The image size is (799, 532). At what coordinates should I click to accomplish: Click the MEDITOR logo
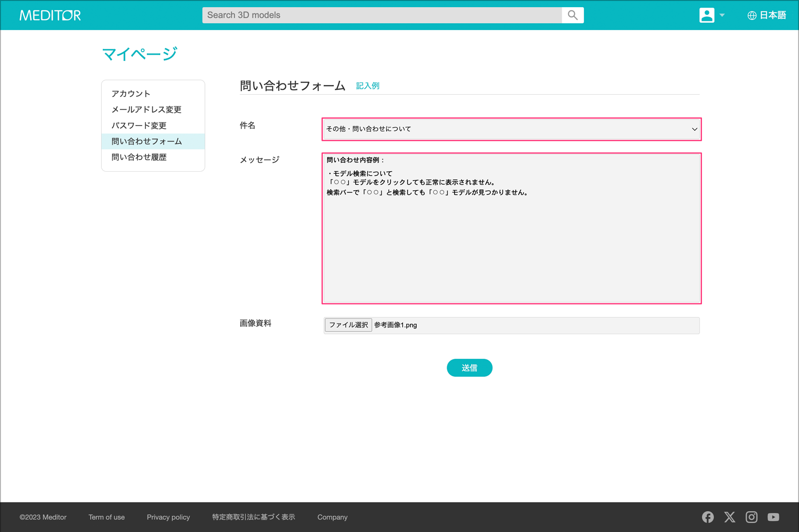[50, 15]
